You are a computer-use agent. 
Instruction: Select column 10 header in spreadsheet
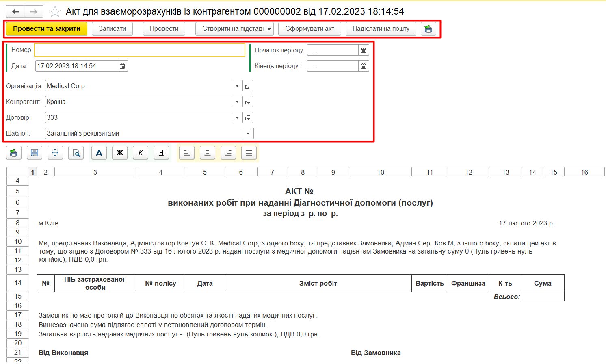click(x=380, y=172)
